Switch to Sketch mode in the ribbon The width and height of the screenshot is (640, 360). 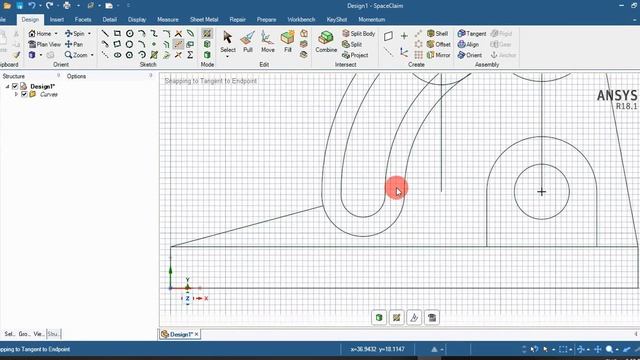(207, 33)
